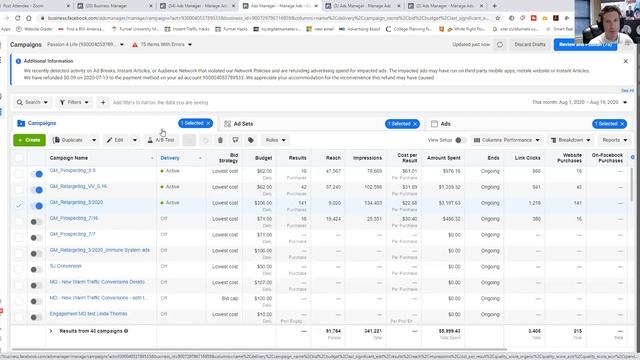Toggle off campaign GM_Prospecting_8.6
640x360 pixels.
pos(37,174)
